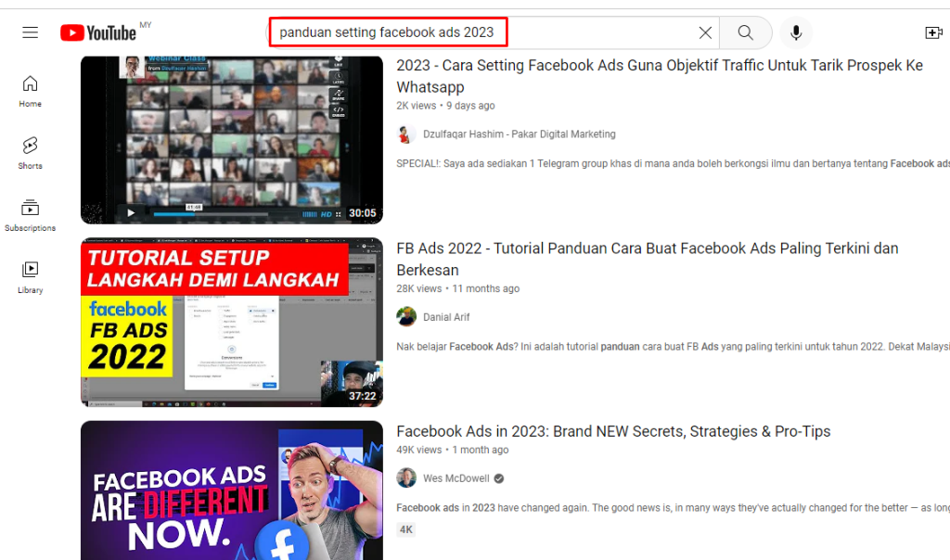Click the '28K views • 11 months ago' text
Screen dimensions: 950x560
point(458,288)
